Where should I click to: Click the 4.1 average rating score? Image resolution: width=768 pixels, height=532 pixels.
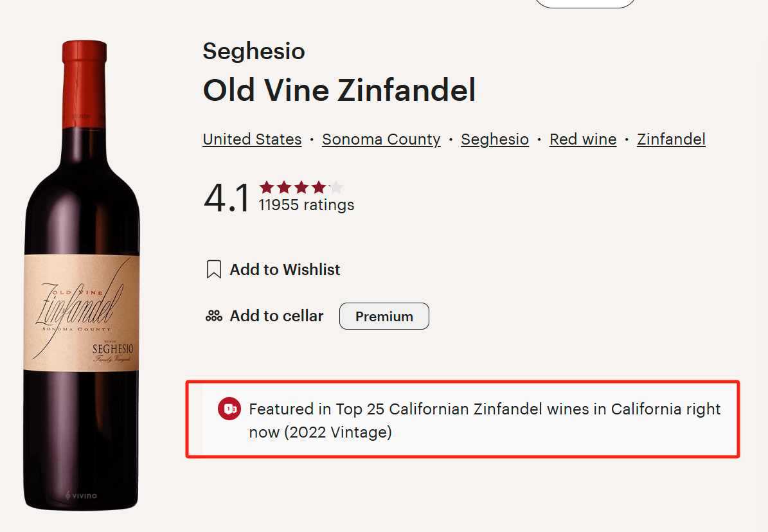click(226, 198)
